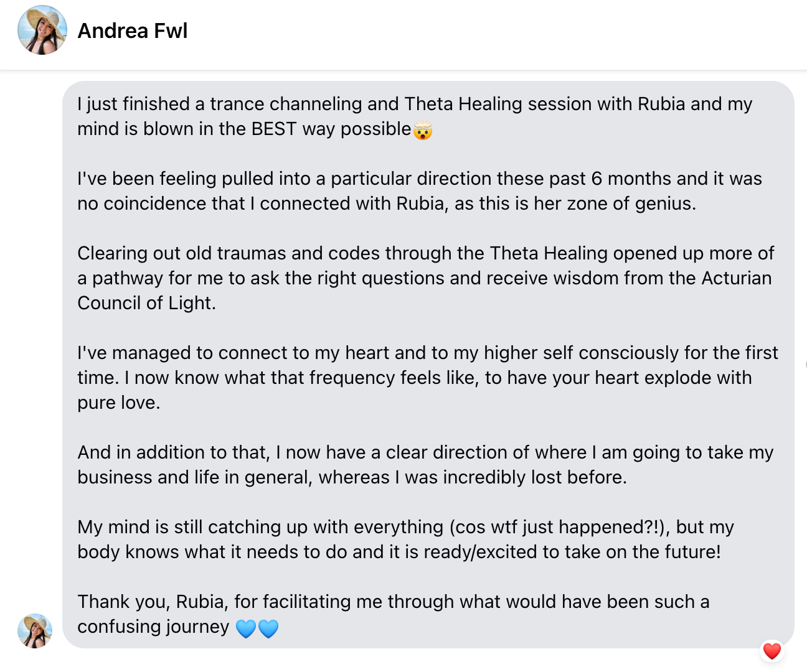Click the second blue heart emoji

coord(268,628)
